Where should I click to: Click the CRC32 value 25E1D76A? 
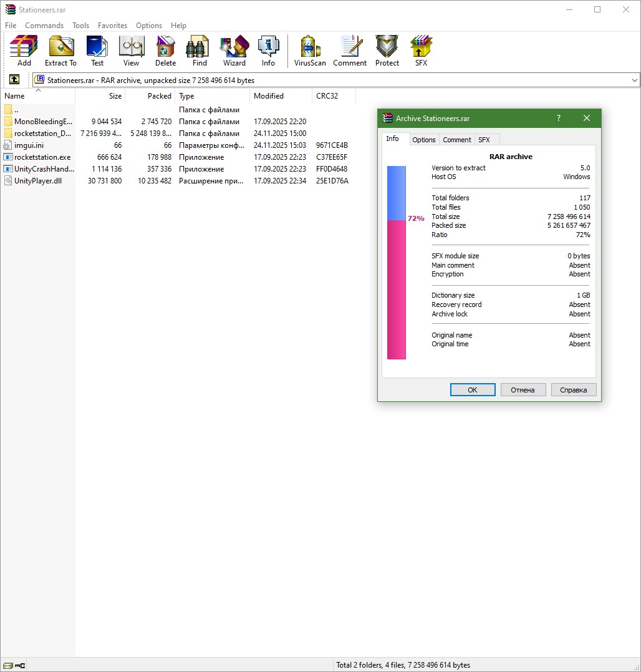(332, 181)
